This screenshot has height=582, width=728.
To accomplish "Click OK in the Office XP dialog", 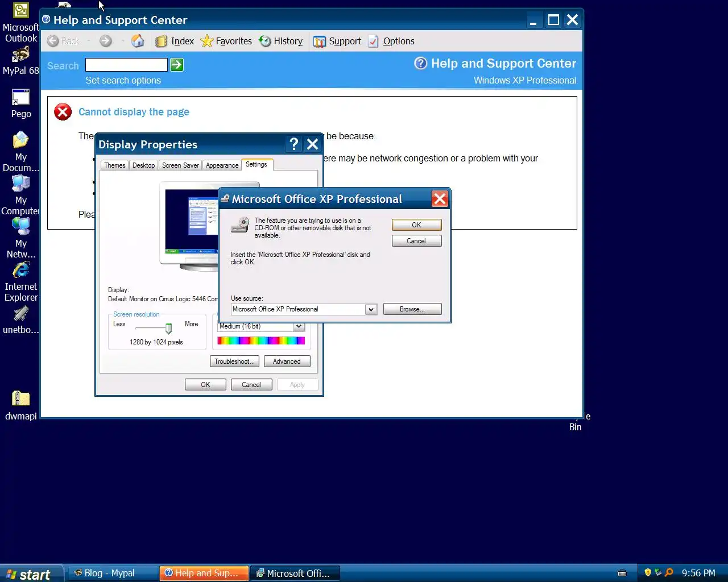I will tap(416, 225).
